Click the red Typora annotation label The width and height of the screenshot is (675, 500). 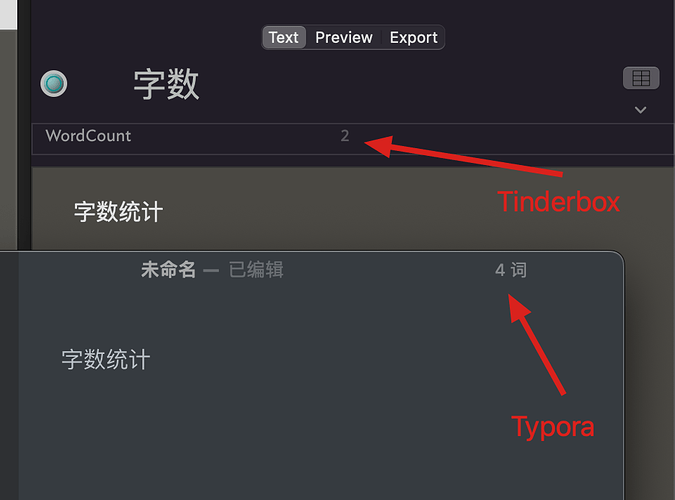tap(553, 427)
